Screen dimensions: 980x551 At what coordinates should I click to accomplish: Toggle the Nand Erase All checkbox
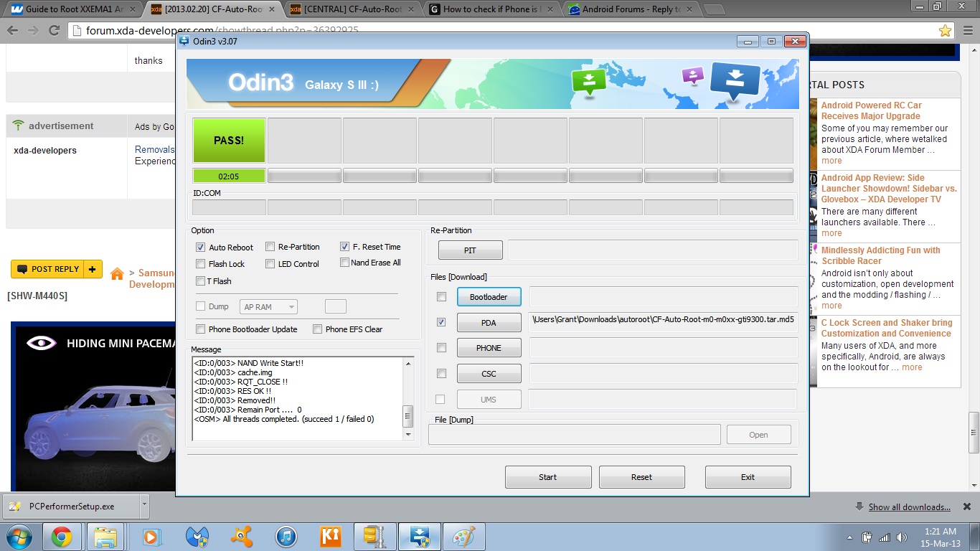[344, 263]
